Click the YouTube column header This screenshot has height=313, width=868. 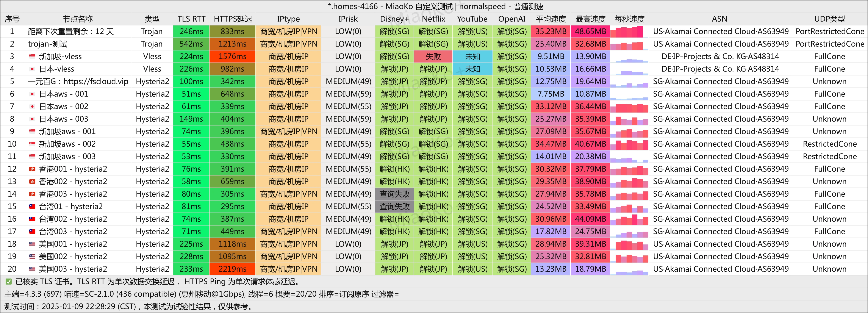pos(472,19)
